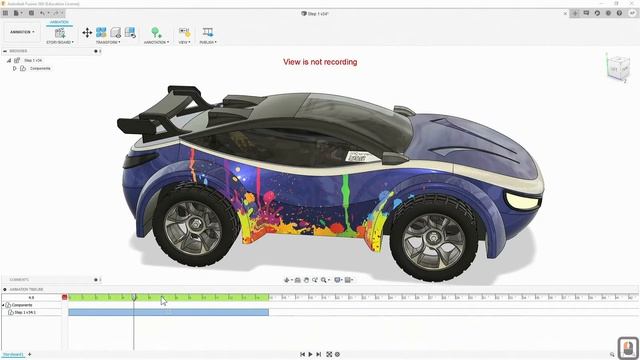
Task: Open the Notification center icon
Action: 608,13
